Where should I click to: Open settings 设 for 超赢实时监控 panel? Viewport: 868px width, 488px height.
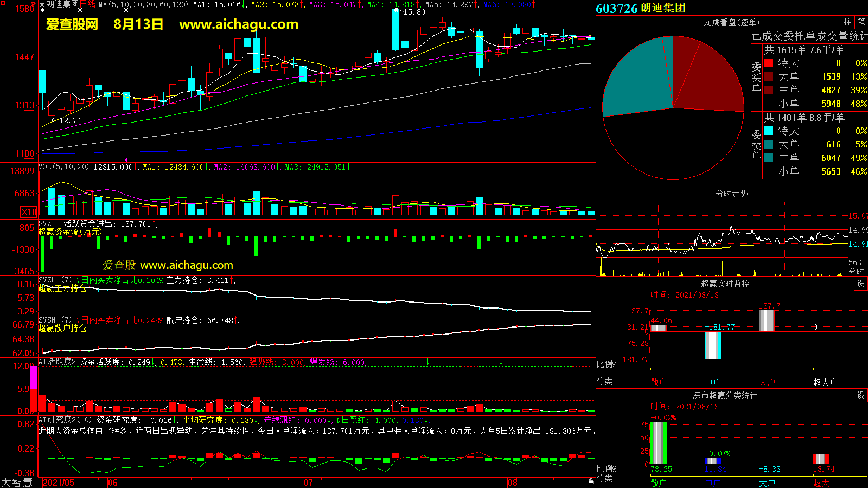pos(860,284)
